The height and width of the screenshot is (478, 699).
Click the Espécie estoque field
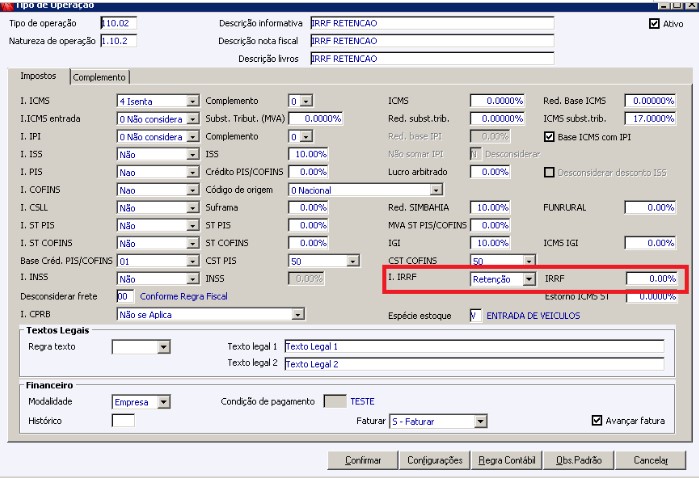coord(476,316)
